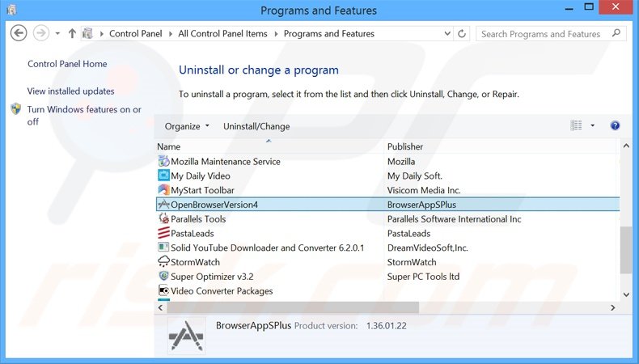Click product version value 1.36.01.22
The image size is (639, 364).
tap(386, 326)
